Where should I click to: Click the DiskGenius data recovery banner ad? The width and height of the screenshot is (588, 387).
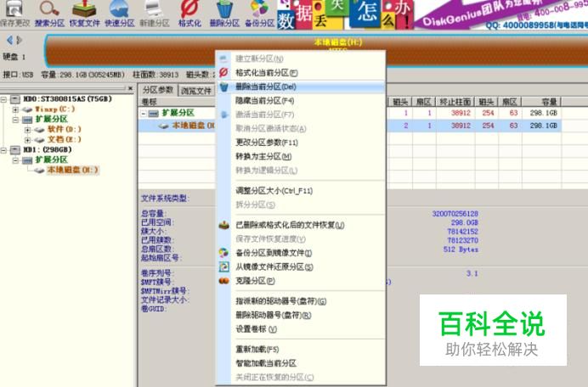point(433,14)
